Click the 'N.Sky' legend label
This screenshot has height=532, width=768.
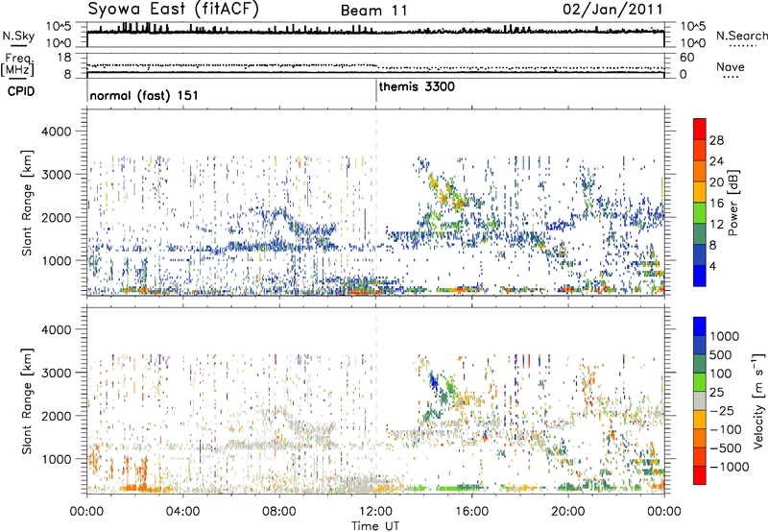(x=18, y=36)
